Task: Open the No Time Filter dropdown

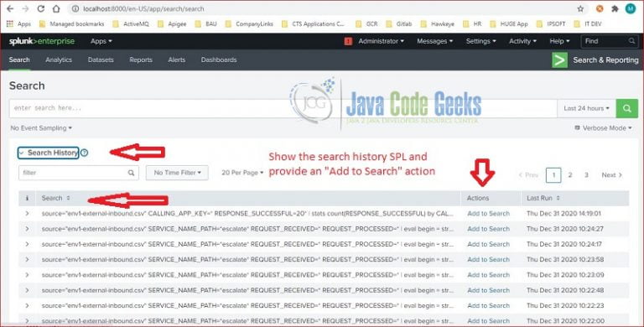Action: click(177, 173)
